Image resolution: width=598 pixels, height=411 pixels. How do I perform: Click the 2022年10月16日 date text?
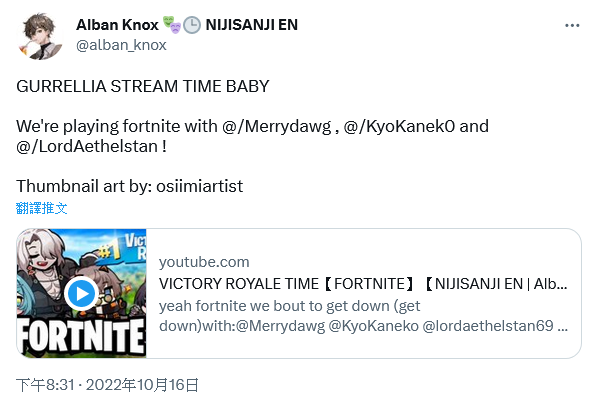coord(142,385)
